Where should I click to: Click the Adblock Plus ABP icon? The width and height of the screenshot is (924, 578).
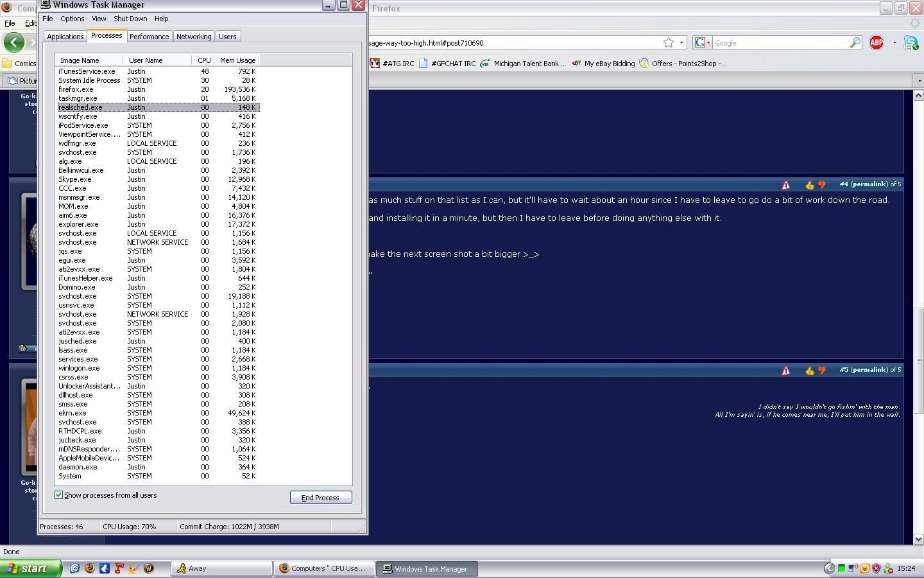[x=877, y=43]
